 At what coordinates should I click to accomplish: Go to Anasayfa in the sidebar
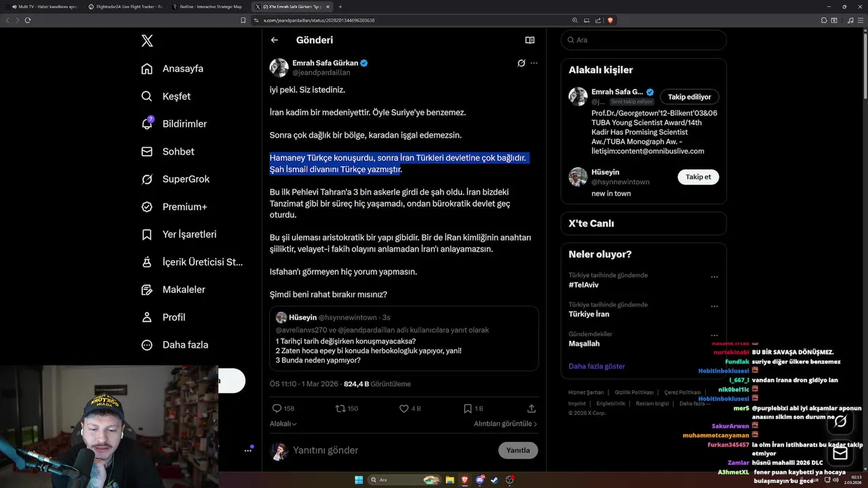point(172,68)
